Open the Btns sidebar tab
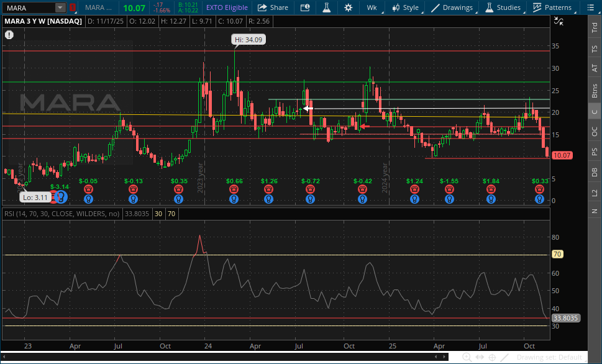The width and height of the screenshot is (602, 364). (x=595, y=91)
